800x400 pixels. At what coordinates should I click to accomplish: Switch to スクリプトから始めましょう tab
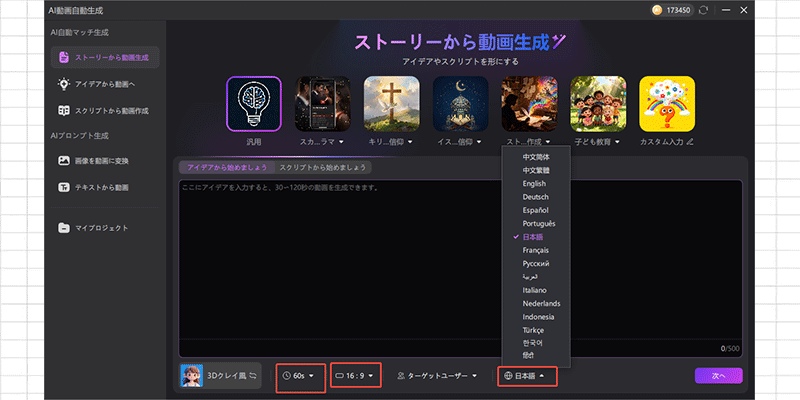pyautogui.click(x=323, y=167)
